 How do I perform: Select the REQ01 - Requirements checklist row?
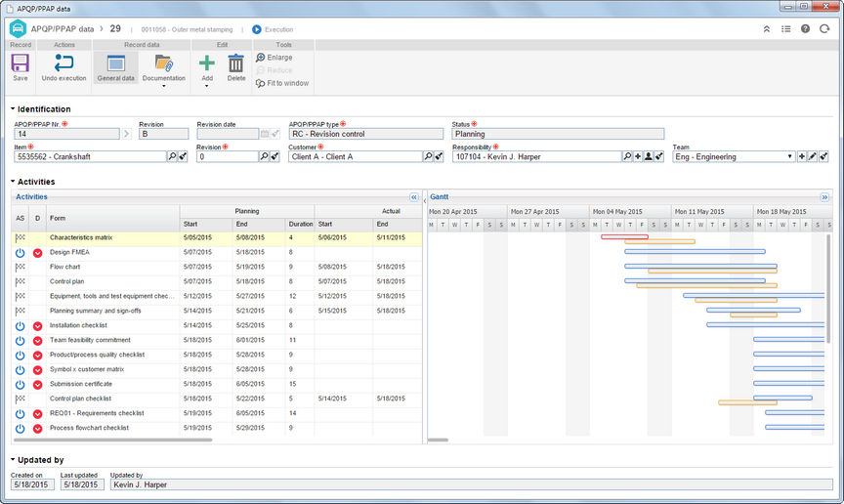(217, 413)
